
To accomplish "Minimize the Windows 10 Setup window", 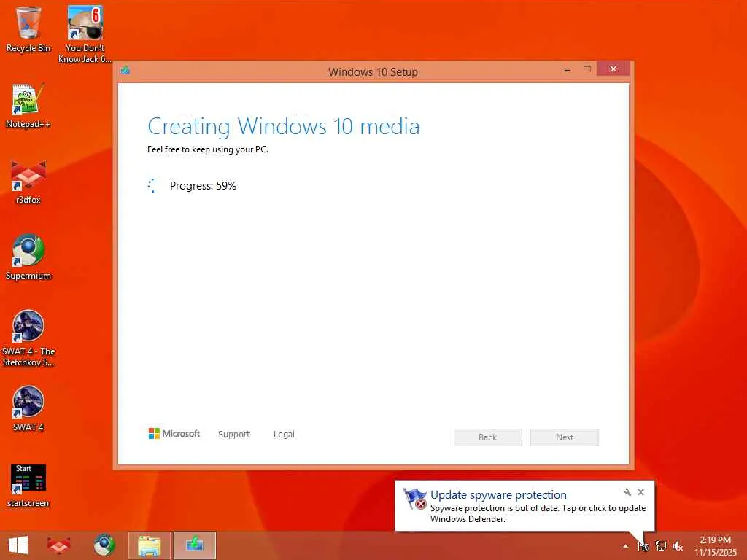I will pos(568,69).
